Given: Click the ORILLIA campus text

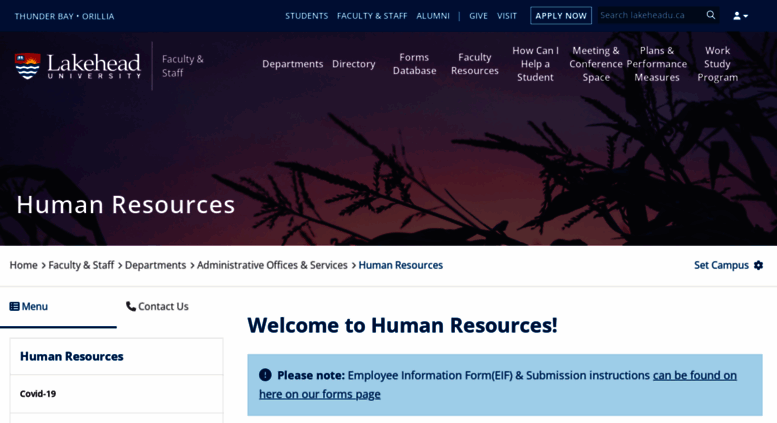Looking at the screenshot, I should tap(98, 16).
